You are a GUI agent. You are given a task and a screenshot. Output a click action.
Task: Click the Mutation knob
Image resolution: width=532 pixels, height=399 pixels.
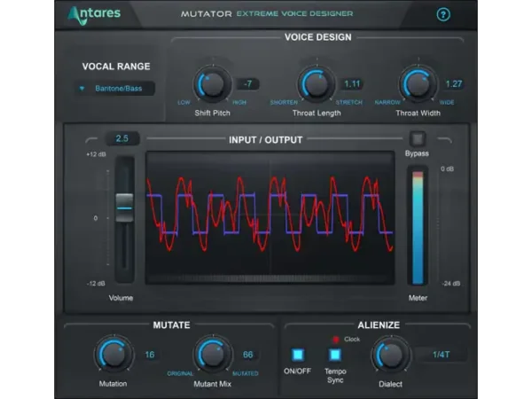tap(113, 355)
